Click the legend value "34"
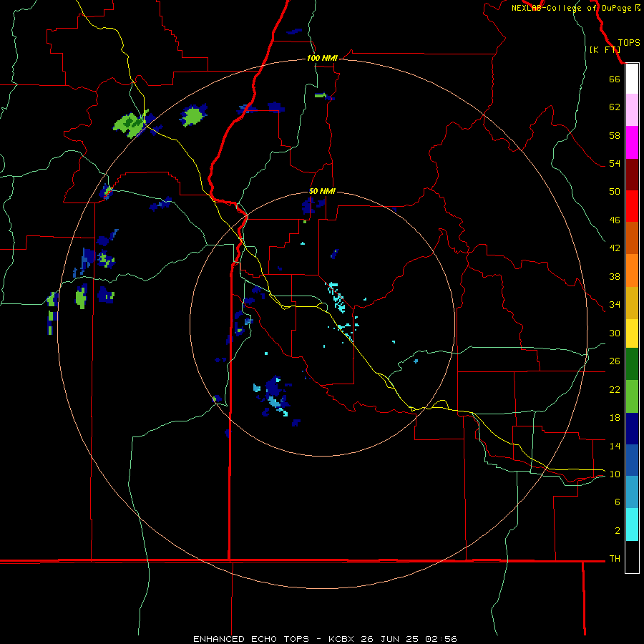Screen dimensions: 644x644 click(x=615, y=304)
